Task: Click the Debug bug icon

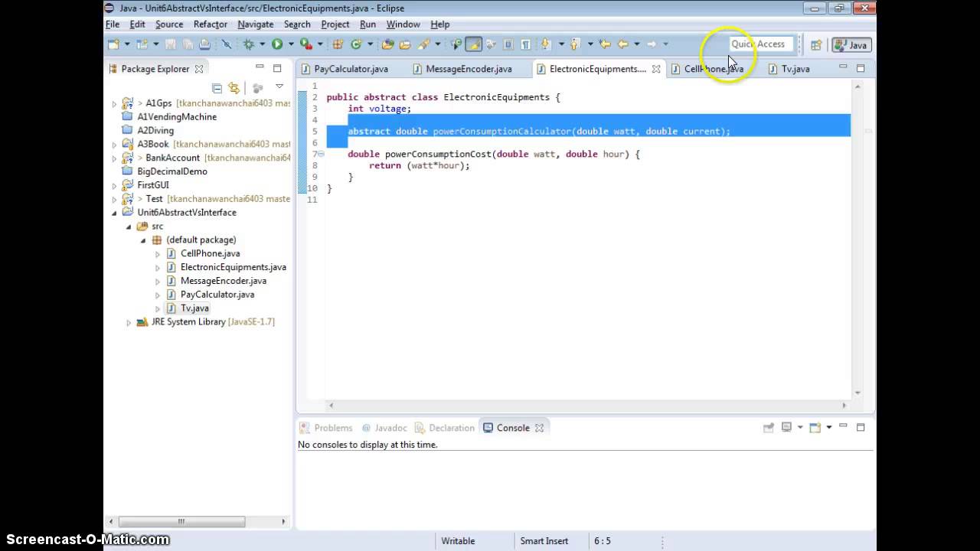Action: [249, 44]
